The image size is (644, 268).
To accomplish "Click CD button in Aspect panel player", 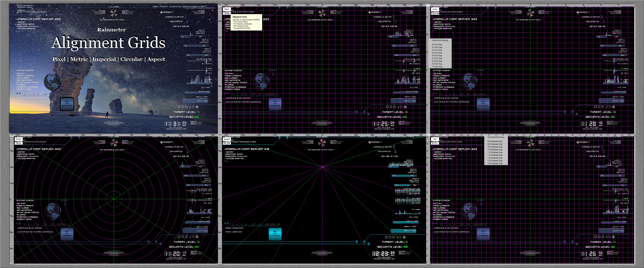I will pyautogui.click(x=260, y=224).
